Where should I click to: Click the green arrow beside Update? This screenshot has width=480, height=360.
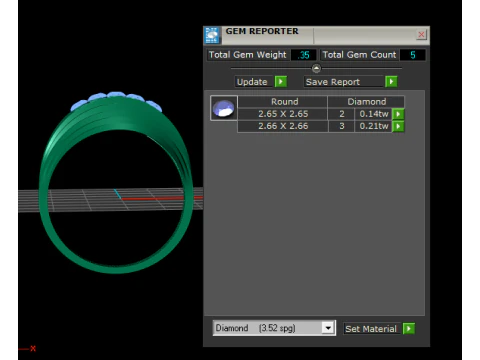click(281, 82)
